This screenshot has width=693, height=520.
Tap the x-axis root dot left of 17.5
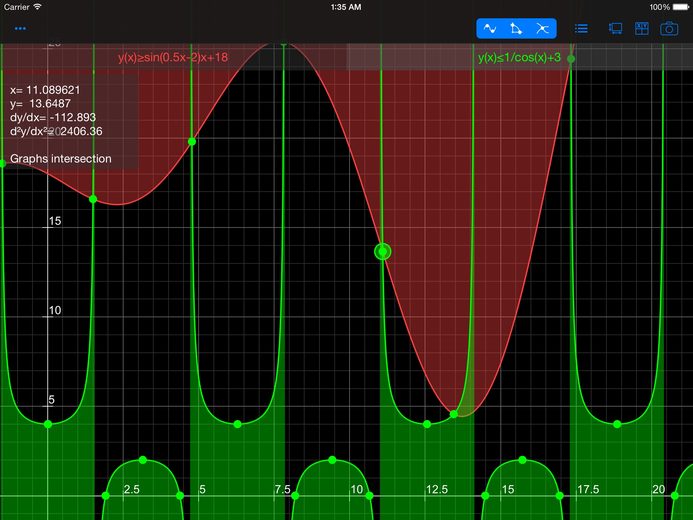point(560,496)
